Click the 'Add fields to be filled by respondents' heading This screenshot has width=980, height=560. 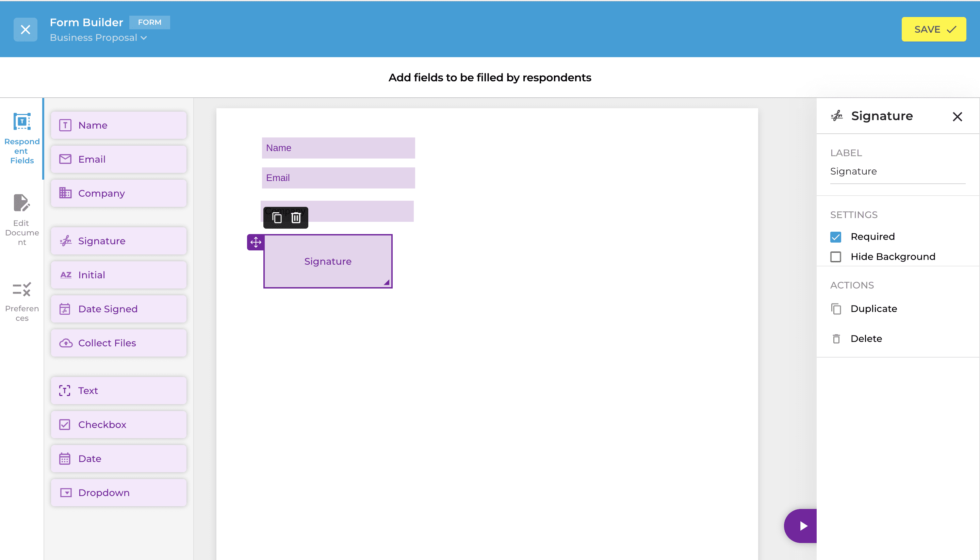point(490,78)
